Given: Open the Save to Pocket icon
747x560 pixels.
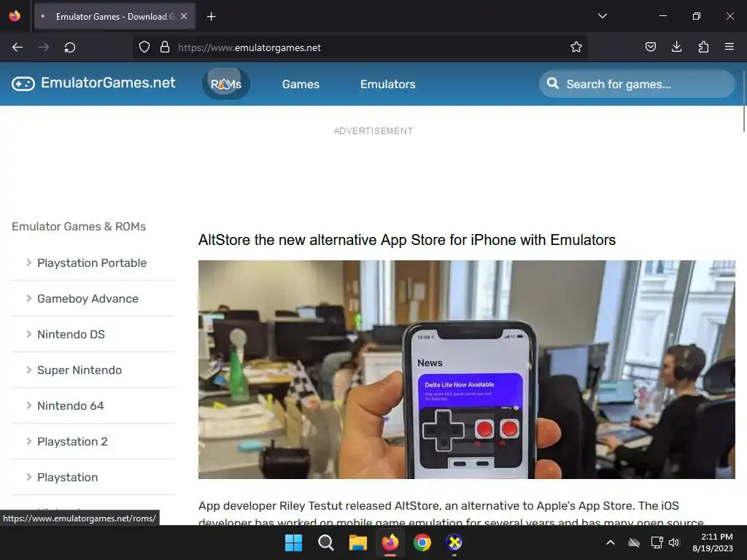Looking at the screenshot, I should 650,47.
